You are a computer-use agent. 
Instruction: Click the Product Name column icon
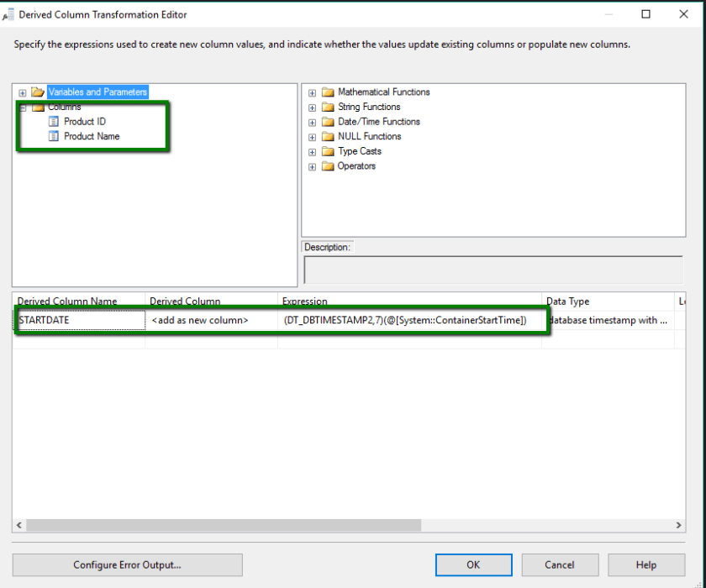click(x=54, y=136)
